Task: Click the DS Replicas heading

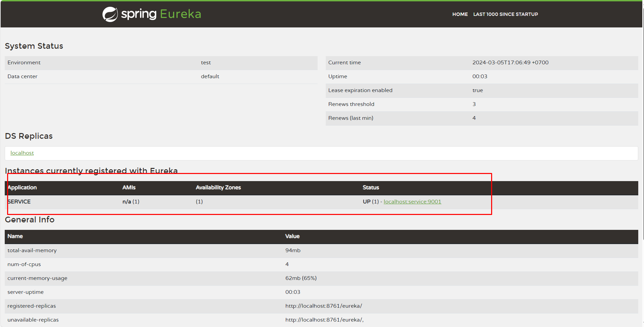Action: coord(29,136)
